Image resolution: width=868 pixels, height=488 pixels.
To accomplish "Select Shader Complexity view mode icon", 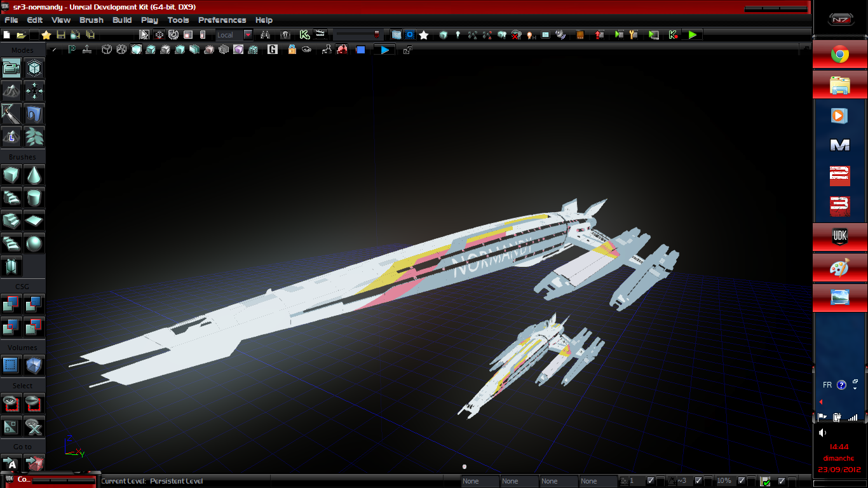I will click(x=224, y=49).
